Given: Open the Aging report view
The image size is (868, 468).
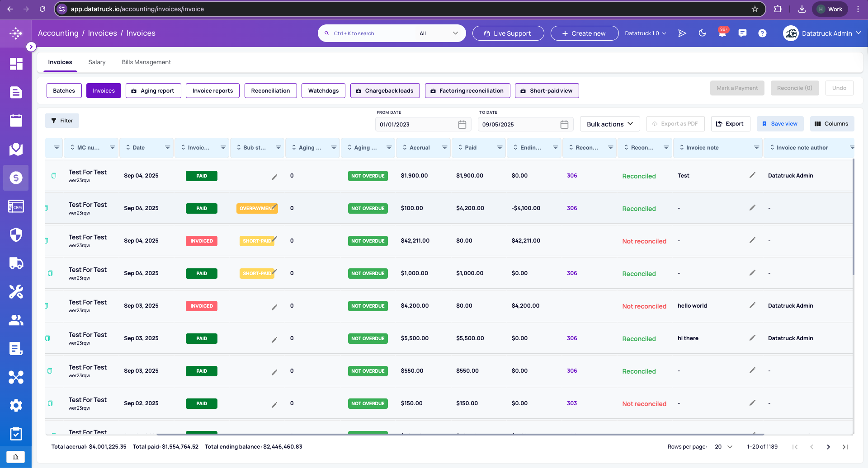Looking at the screenshot, I should pos(153,91).
